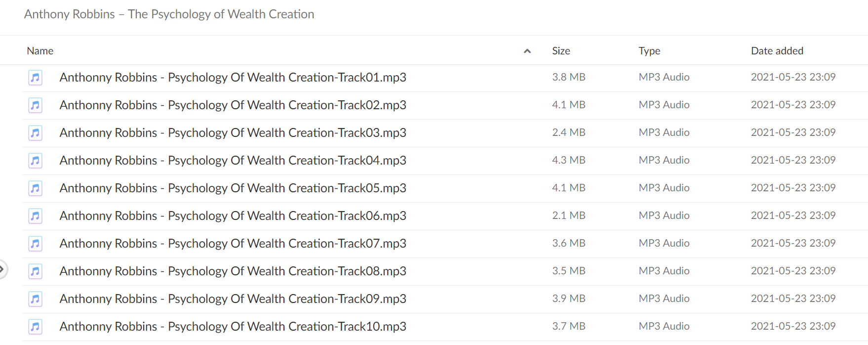
Task: Open the file name ending Track03.mp3
Action: [x=233, y=133]
